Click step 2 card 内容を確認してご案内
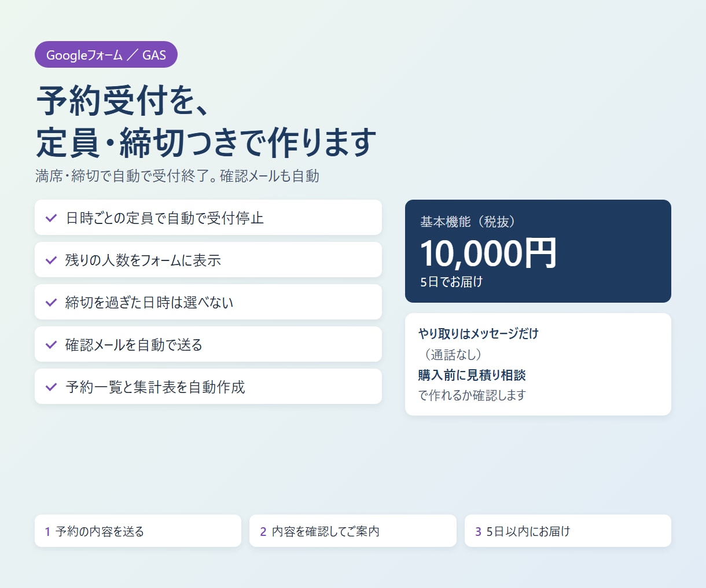 click(x=353, y=531)
